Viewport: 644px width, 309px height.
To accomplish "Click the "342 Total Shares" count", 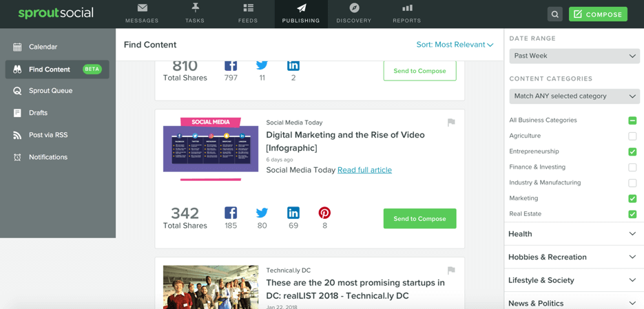I will pyautogui.click(x=185, y=218).
